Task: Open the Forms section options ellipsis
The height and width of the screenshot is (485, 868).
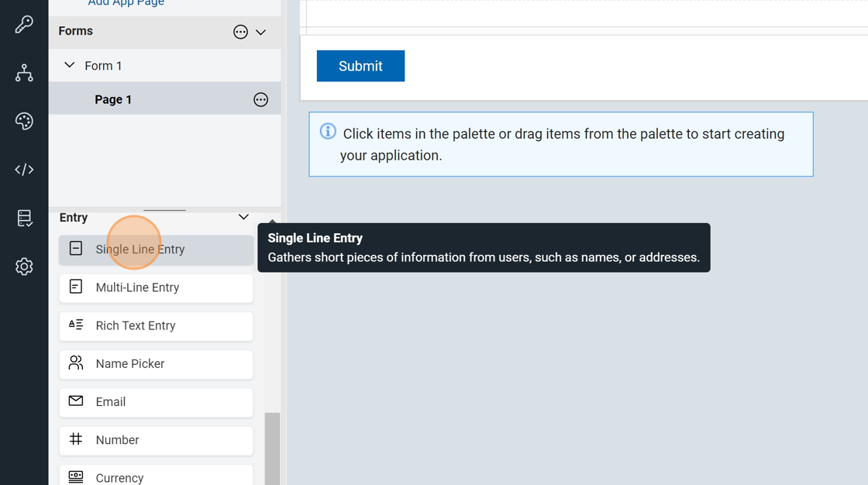Action: click(240, 32)
